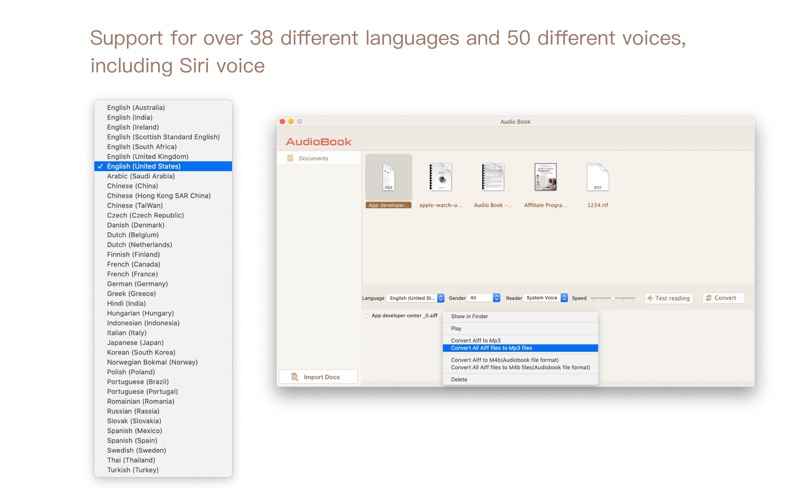Pick Indonesian (Indonesia) language
This screenshot has width=800, height=500.
(x=163, y=323)
